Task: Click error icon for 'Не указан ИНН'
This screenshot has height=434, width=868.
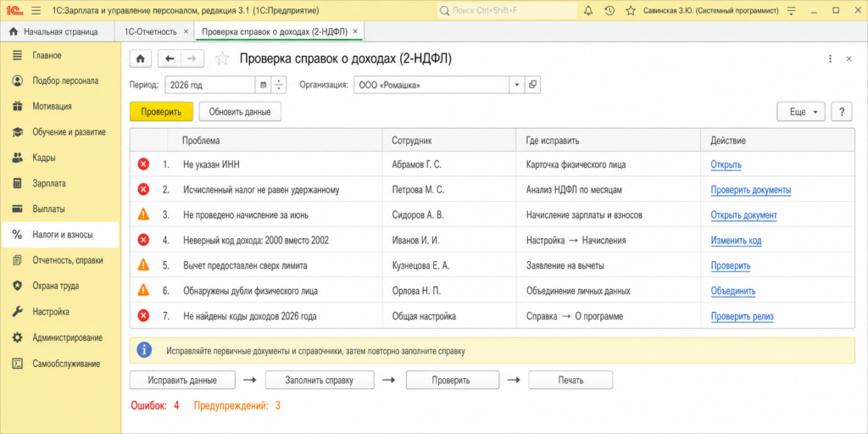Action: pyautogui.click(x=143, y=164)
